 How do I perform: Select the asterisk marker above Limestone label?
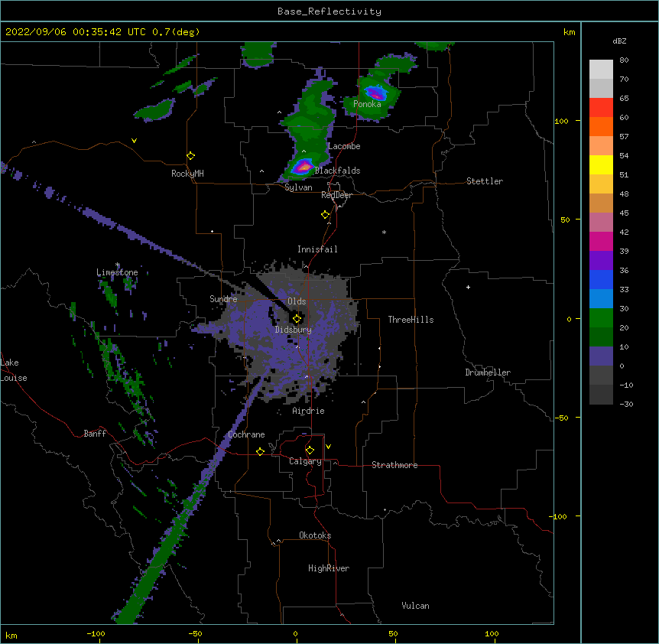pos(118,265)
